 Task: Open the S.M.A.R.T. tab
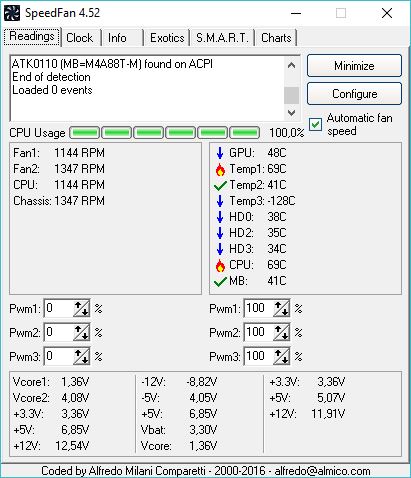click(x=222, y=38)
